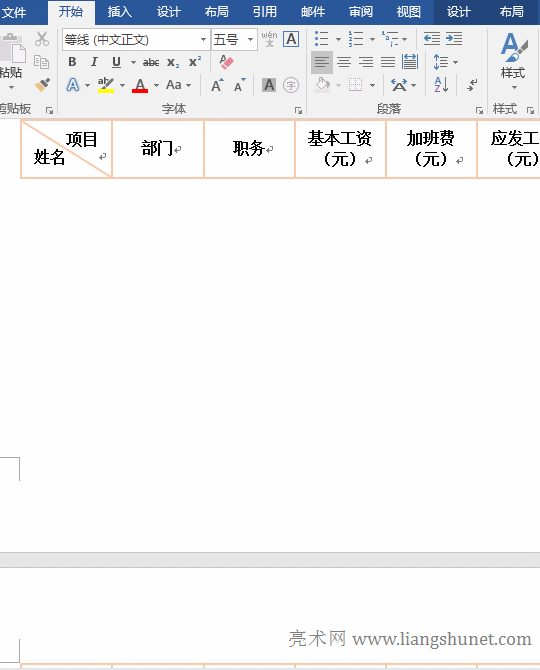Click the 基本工资（元） header cell
Viewport: 540px width, 670px height.
340,149
